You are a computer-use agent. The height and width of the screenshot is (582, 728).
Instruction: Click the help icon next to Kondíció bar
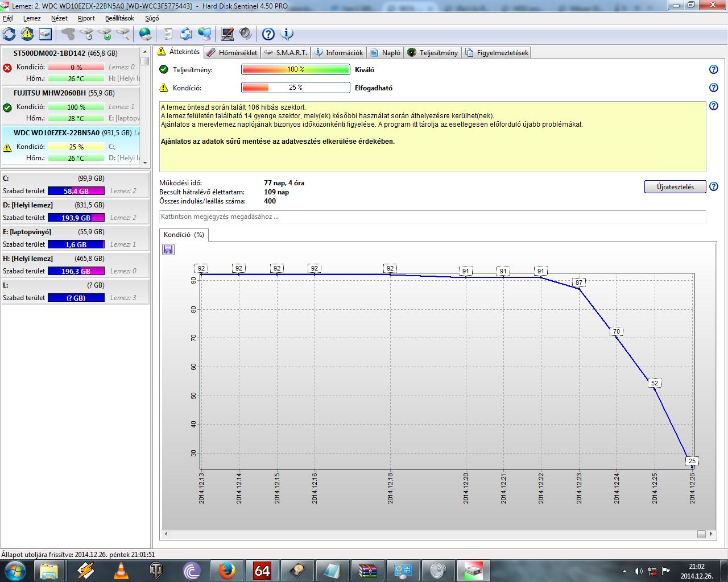point(714,88)
